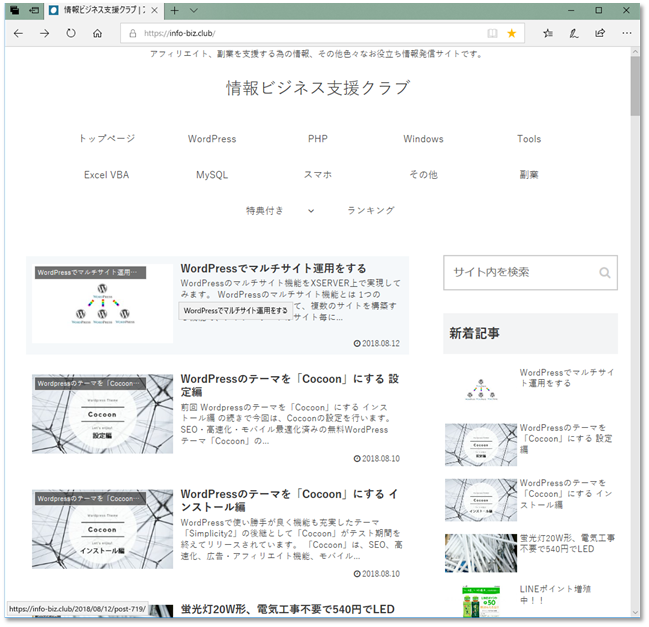Open the MySQL menu item

point(212,175)
